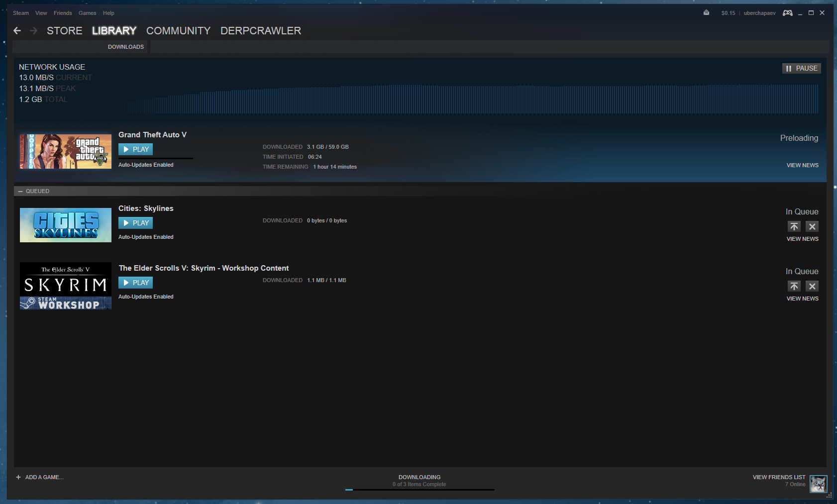Image resolution: width=837 pixels, height=504 pixels.
Task: Select the DOWNLOADS sub-tab
Action: 126,47
